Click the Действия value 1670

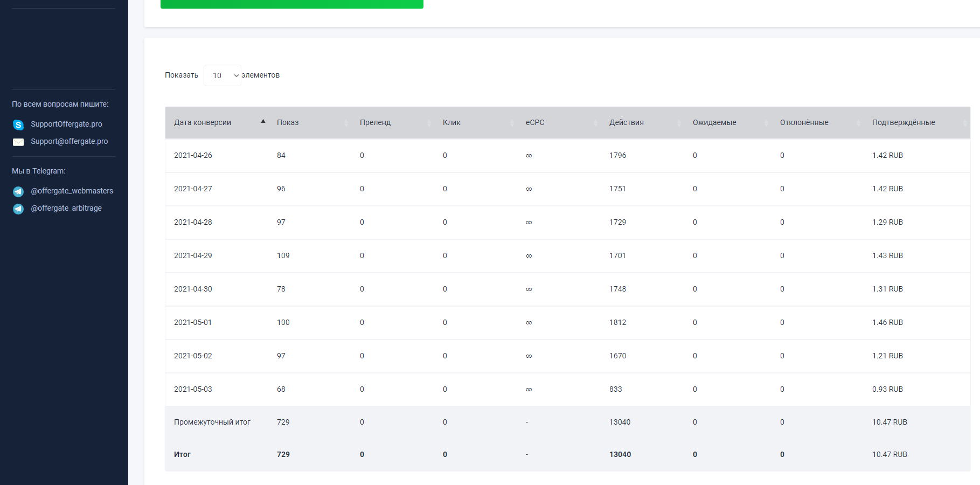click(618, 356)
